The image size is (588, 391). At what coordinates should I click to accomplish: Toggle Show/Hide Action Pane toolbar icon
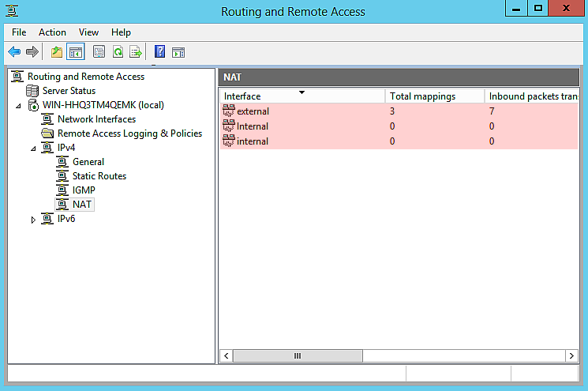pos(178,52)
